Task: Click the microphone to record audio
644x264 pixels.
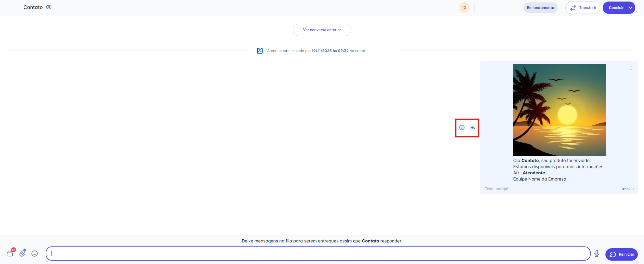Action: [x=597, y=254]
